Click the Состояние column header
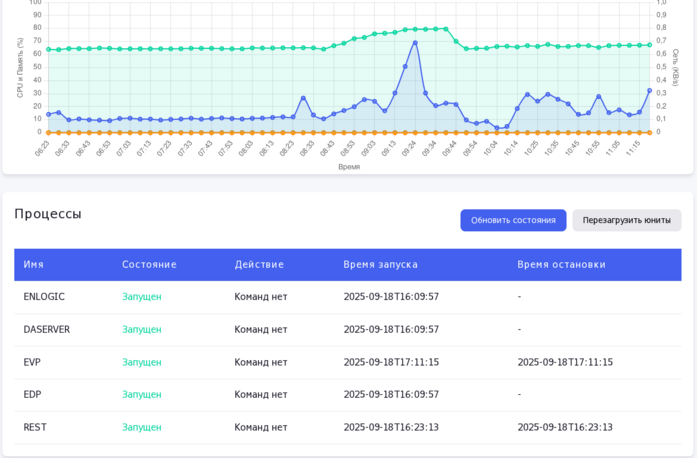The width and height of the screenshot is (697, 458). [149, 264]
